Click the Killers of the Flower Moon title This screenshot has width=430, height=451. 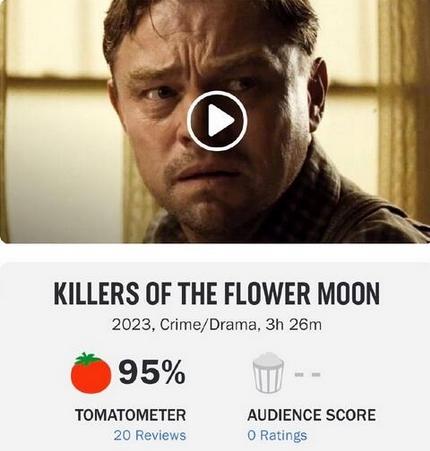click(x=217, y=294)
